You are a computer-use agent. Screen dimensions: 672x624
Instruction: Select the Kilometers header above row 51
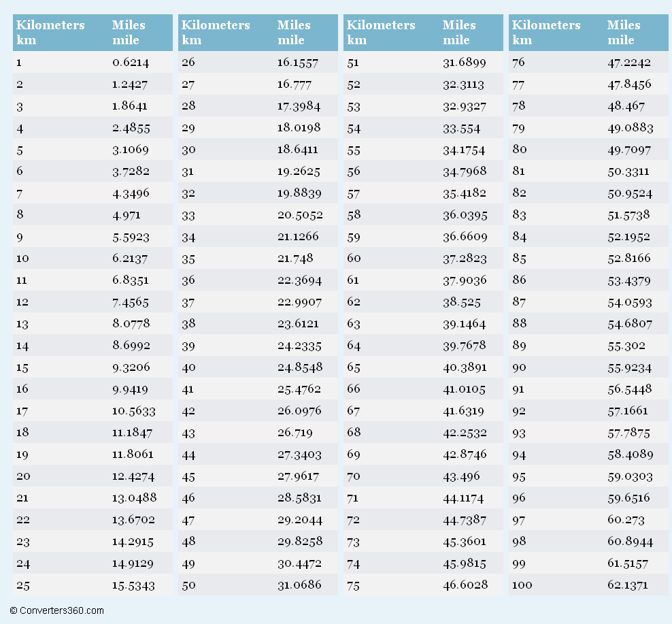[x=381, y=32]
